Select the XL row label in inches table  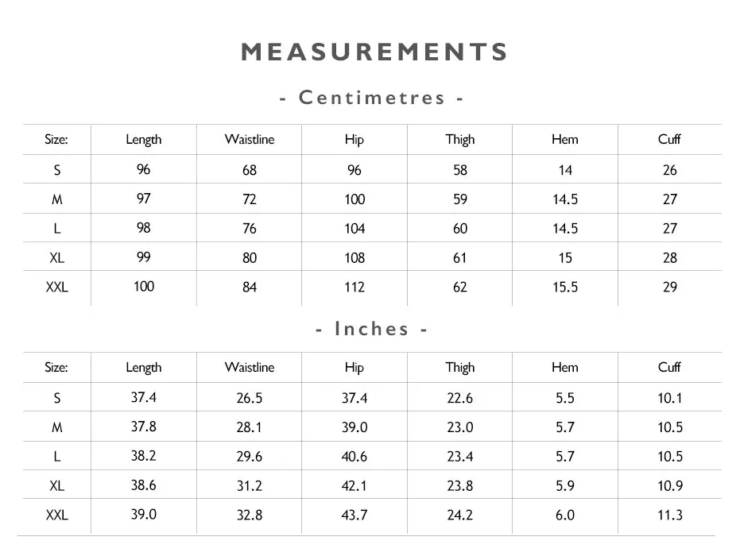click(x=57, y=485)
